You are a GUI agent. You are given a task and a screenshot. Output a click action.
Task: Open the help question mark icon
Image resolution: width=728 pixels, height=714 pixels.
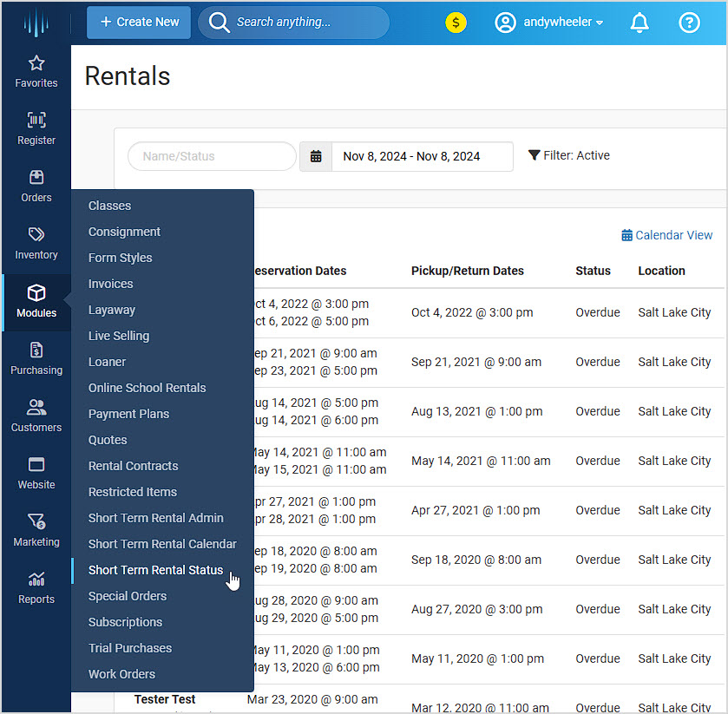689,23
